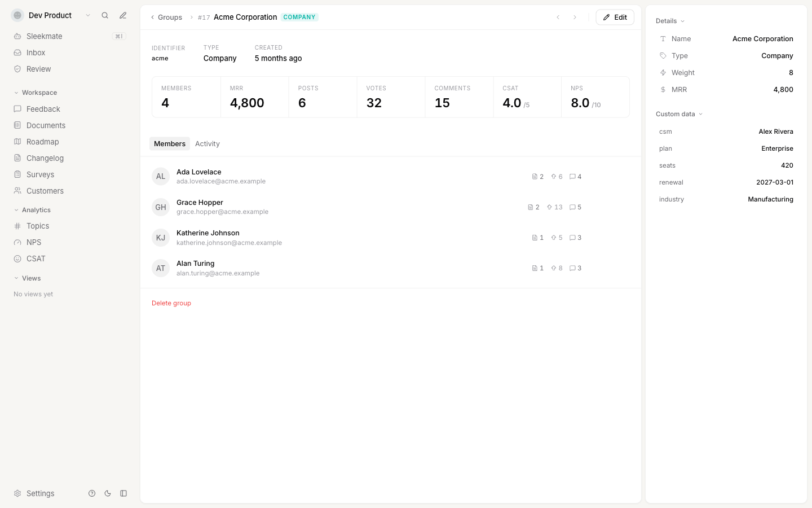812x508 pixels.
Task: Open NPS analytics in sidebar
Action: [x=69, y=242]
